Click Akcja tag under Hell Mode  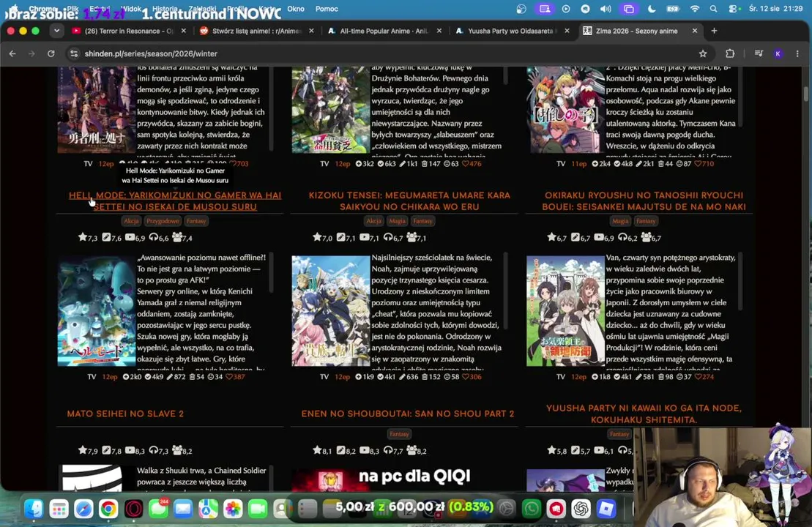point(131,221)
